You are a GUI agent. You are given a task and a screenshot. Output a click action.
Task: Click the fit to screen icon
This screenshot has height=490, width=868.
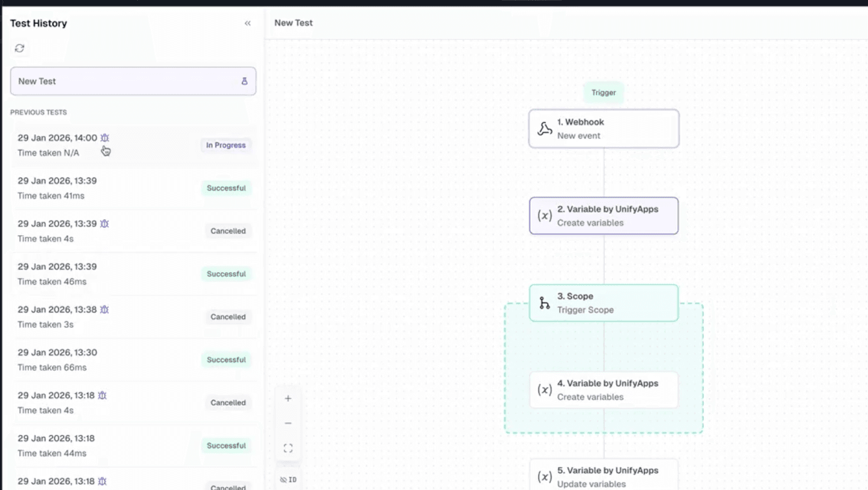coord(288,448)
